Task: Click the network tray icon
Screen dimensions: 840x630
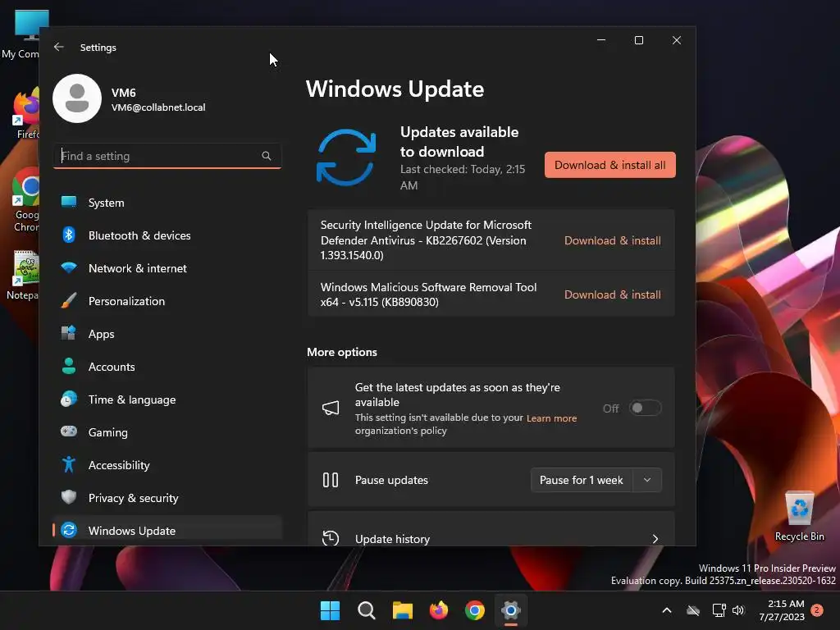Action: pyautogui.click(x=719, y=610)
